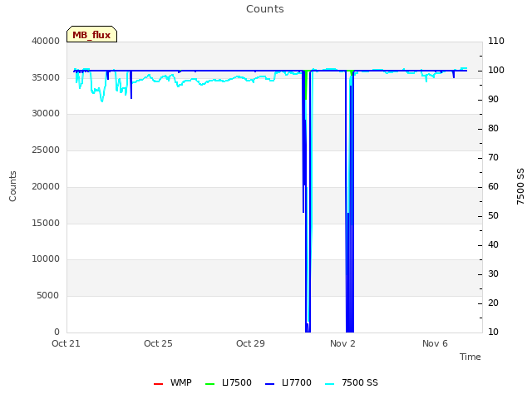Click the 25000 left axis tick label
Viewport: 532px width, 399px height.
point(46,150)
